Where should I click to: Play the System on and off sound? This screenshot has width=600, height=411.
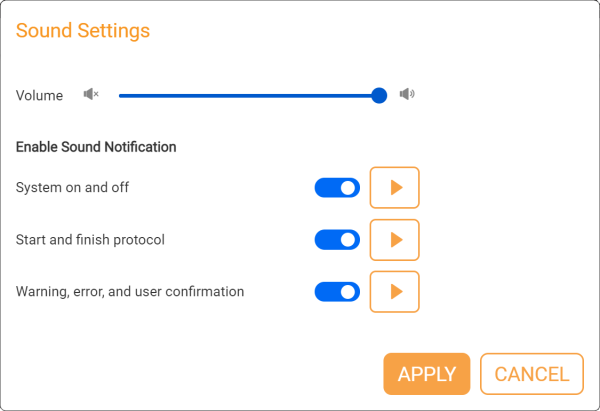pyautogui.click(x=395, y=188)
